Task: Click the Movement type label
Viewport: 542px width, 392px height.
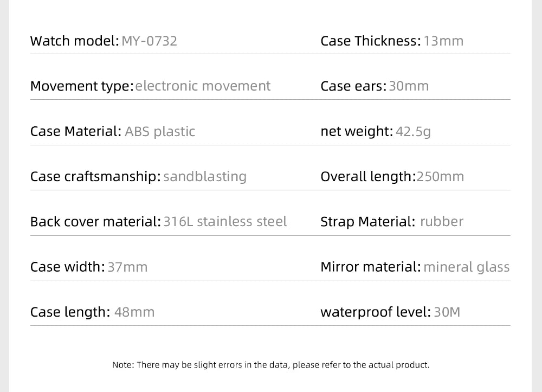Action: (81, 86)
